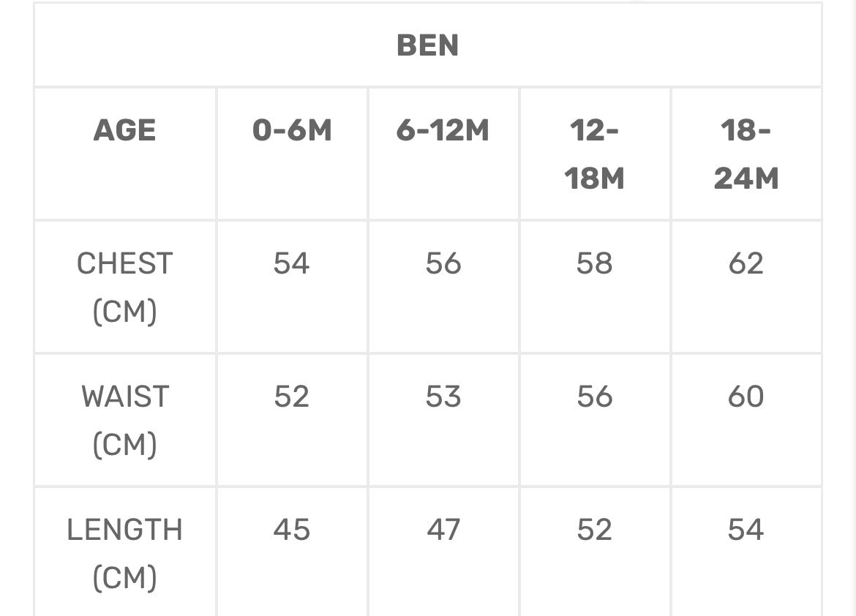This screenshot has width=856, height=616.
Task: Click the LENGTH (CM) row label
Action: [x=125, y=553]
